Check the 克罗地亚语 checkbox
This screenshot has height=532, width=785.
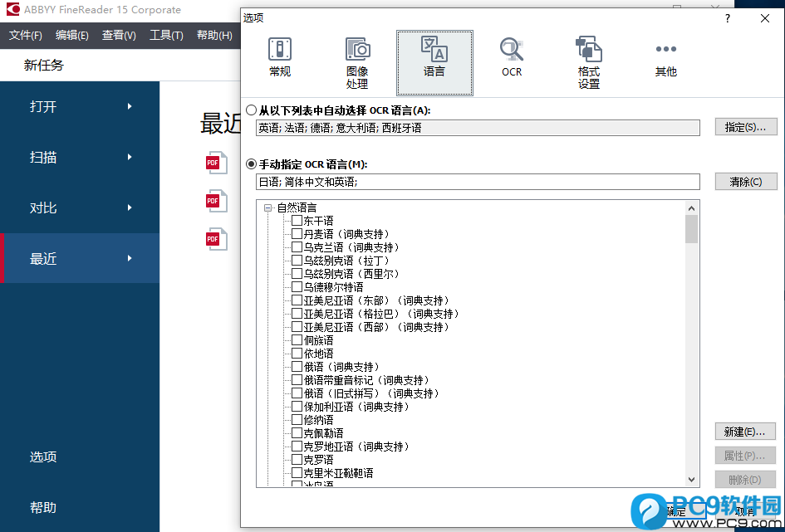(297, 446)
